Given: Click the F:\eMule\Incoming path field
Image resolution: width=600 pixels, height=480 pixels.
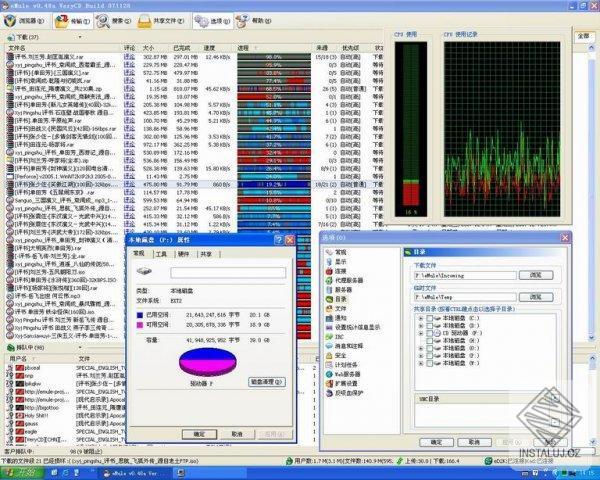Looking at the screenshot, I should [x=465, y=276].
